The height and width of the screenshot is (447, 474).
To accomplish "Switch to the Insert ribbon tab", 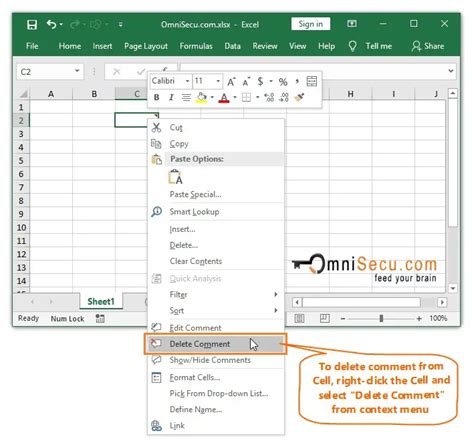I will pos(102,46).
